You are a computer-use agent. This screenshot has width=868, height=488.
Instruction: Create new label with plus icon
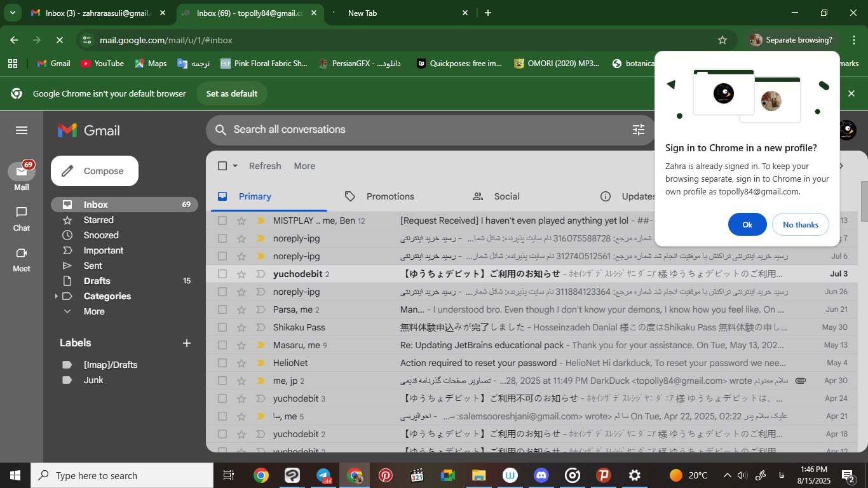[x=187, y=343]
